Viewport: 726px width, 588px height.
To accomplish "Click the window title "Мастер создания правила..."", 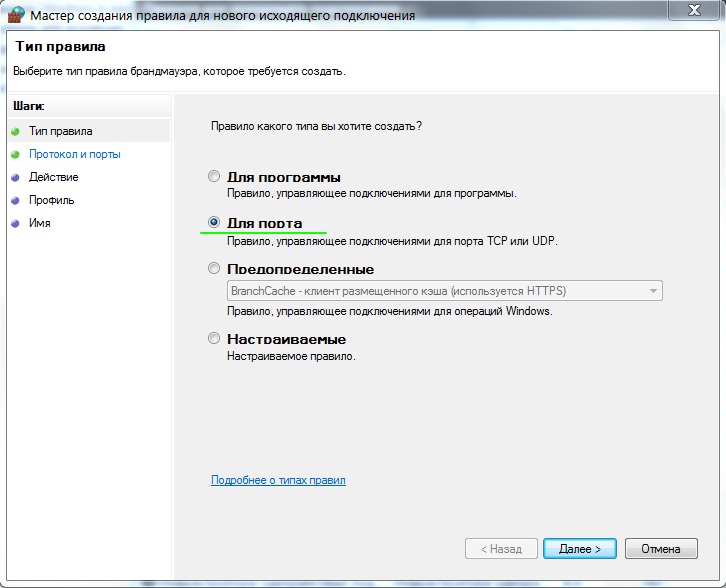I will 223,15.
